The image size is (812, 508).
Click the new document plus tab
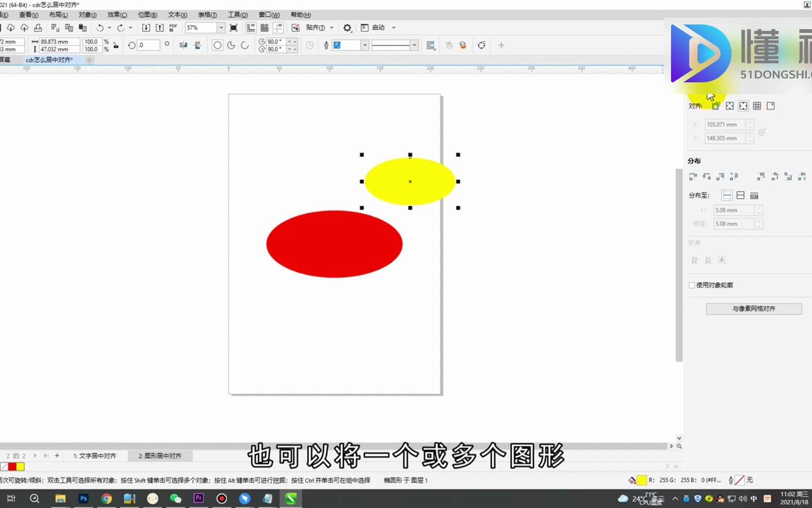[x=89, y=60]
